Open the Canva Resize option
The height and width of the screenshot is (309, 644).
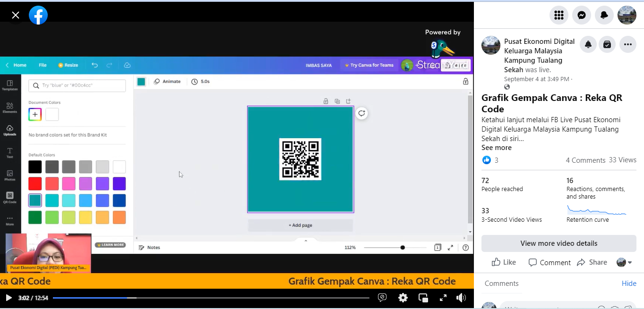(68, 65)
